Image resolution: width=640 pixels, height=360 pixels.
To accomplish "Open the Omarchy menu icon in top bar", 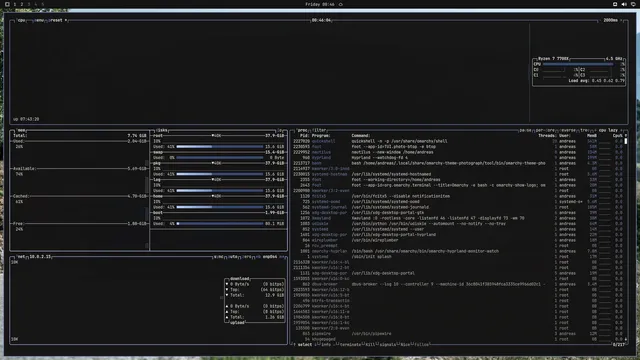I will 7,4.
